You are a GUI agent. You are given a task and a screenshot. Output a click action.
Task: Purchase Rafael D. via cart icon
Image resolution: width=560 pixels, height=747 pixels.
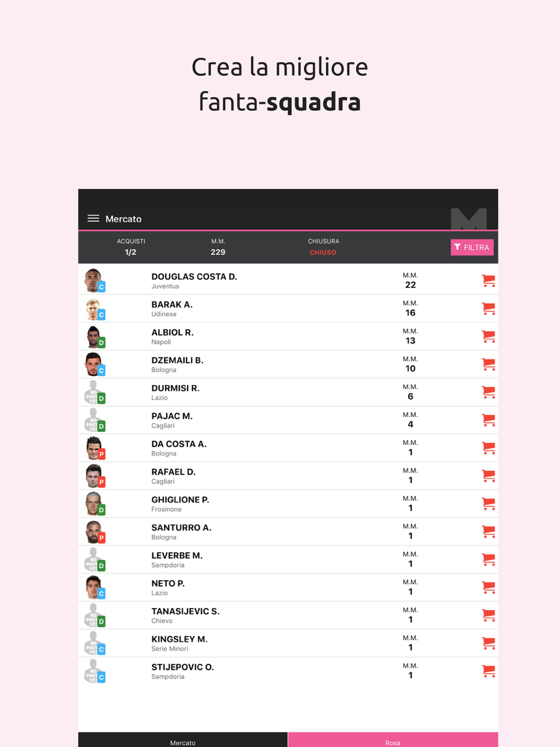pos(488,476)
